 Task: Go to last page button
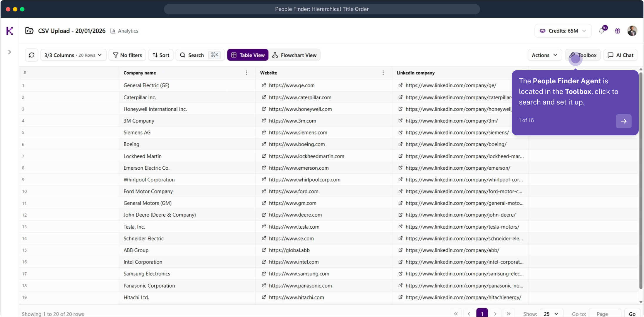coord(509,313)
